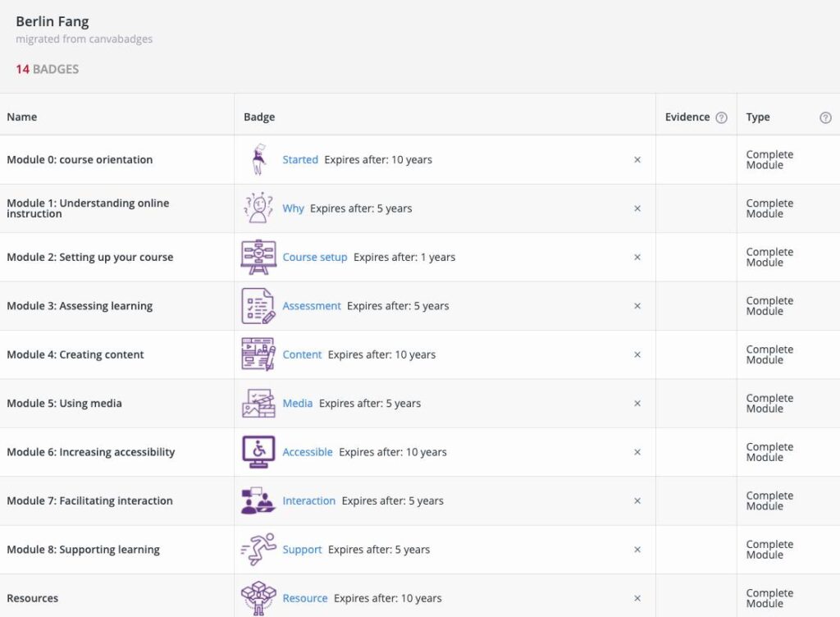The height and width of the screenshot is (617, 840).
Task: Click the Course setup badge icon
Action: (x=258, y=257)
